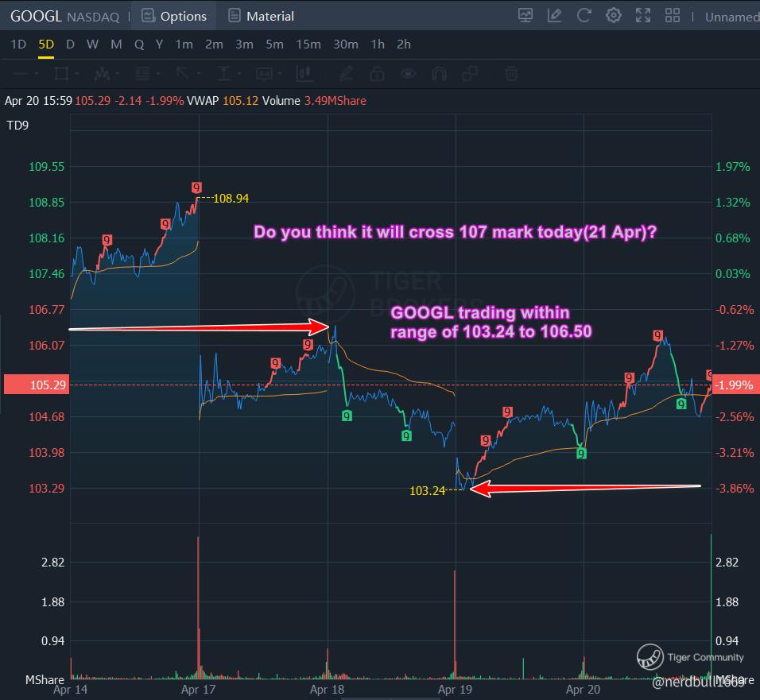Toggle magnet snap mode
Viewport: 760px width, 700px height.
(x=439, y=74)
